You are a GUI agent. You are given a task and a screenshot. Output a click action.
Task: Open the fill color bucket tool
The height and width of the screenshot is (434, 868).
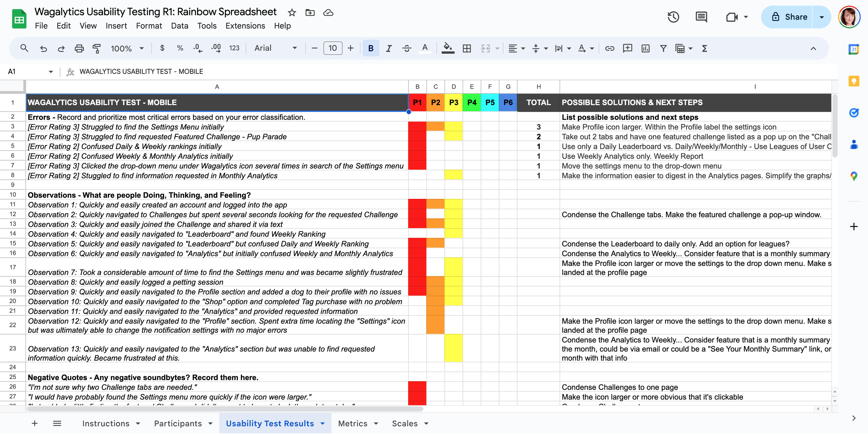click(x=448, y=48)
